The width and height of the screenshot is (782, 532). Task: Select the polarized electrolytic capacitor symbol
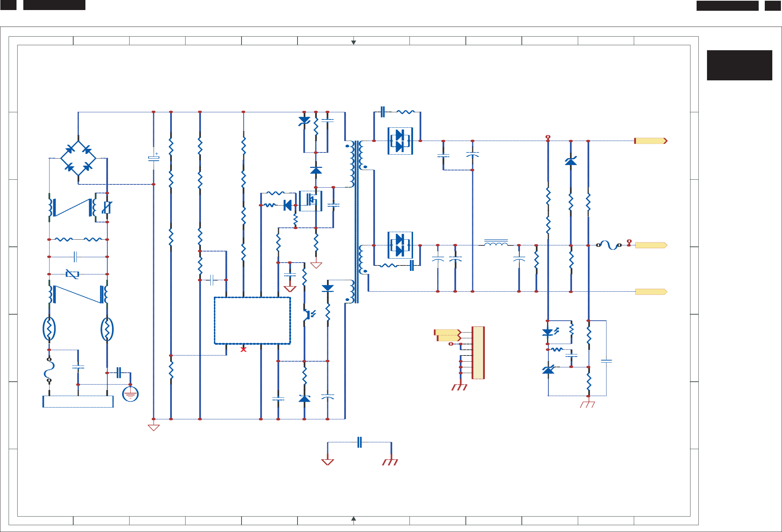pyautogui.click(x=154, y=158)
